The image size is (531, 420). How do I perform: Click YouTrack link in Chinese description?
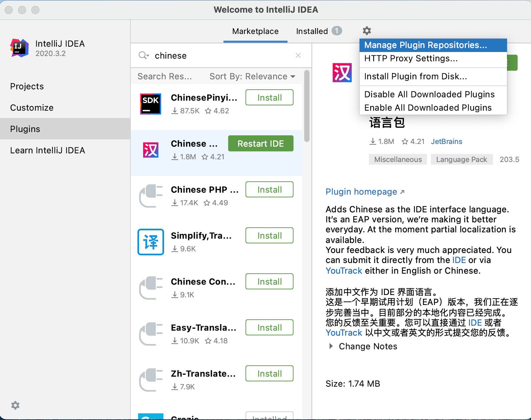point(344,333)
